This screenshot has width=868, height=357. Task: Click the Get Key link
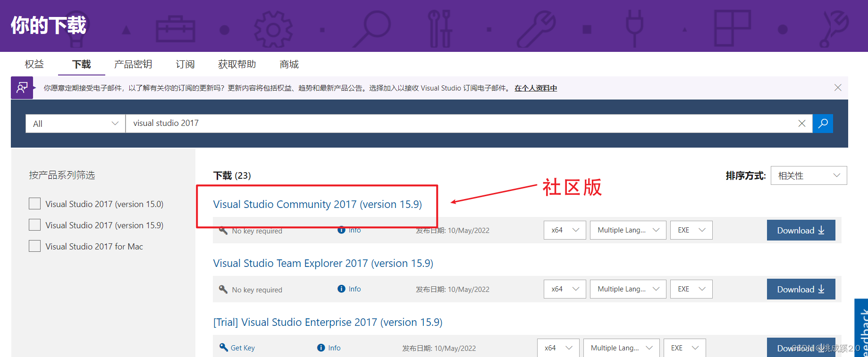click(243, 348)
